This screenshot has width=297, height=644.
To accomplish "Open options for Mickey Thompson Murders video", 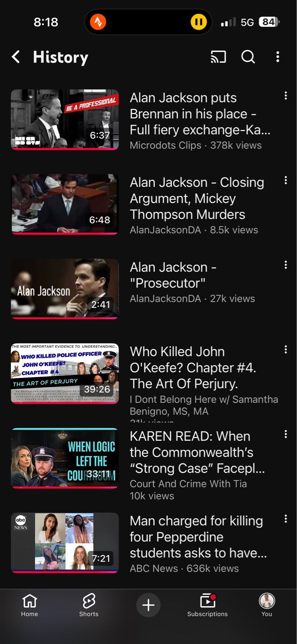I will pyautogui.click(x=286, y=180).
